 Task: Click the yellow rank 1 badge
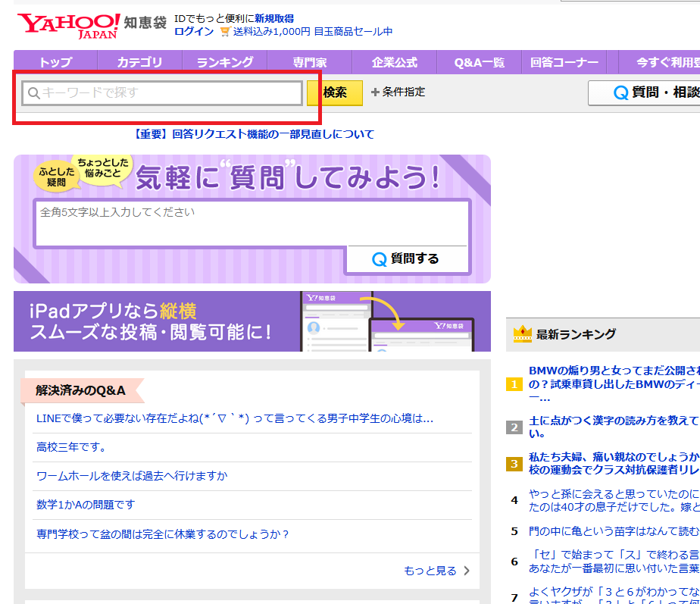pos(514,385)
